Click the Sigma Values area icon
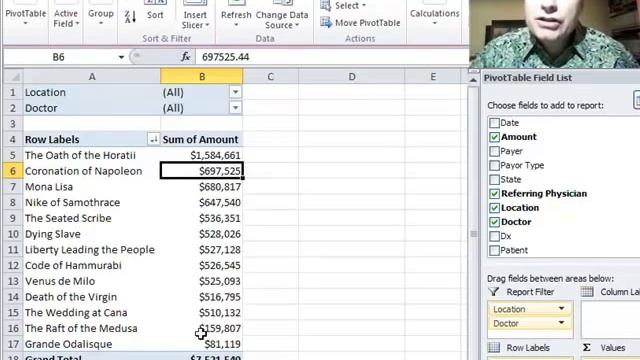 [587, 348]
